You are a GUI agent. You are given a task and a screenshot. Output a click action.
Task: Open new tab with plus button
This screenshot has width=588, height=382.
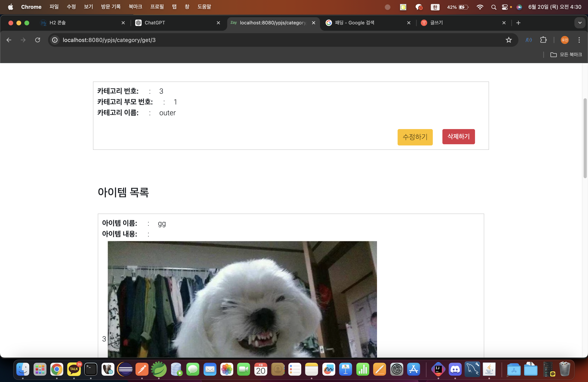coord(518,23)
